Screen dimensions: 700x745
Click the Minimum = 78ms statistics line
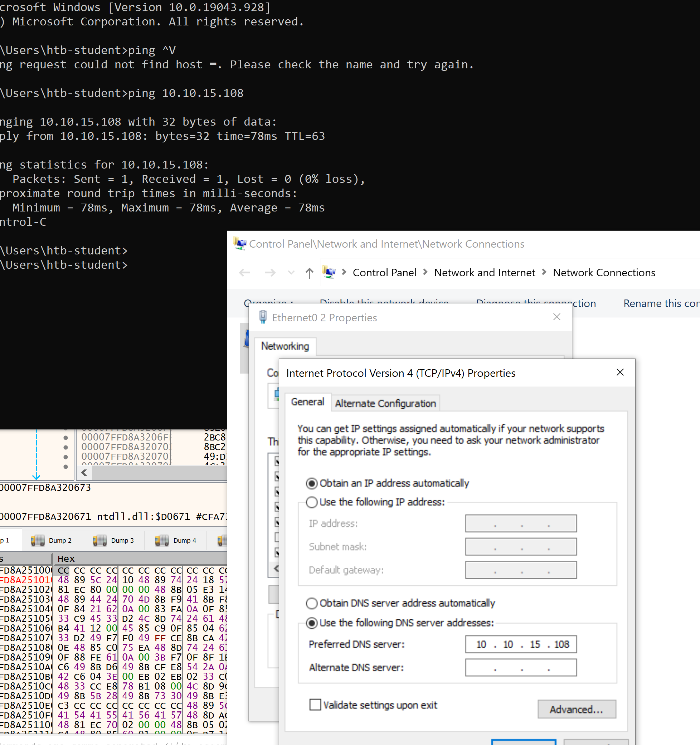(169, 208)
